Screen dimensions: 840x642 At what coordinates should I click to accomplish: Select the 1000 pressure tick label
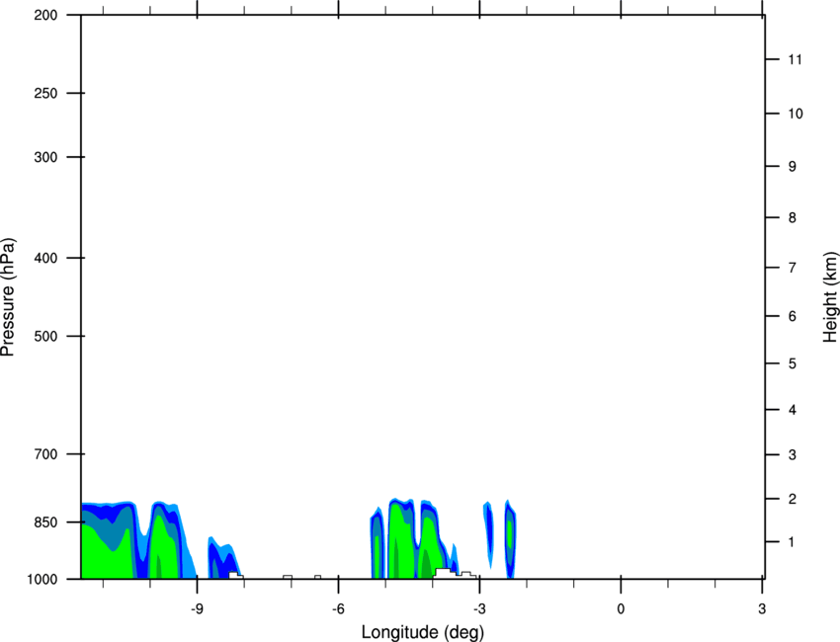(42, 579)
